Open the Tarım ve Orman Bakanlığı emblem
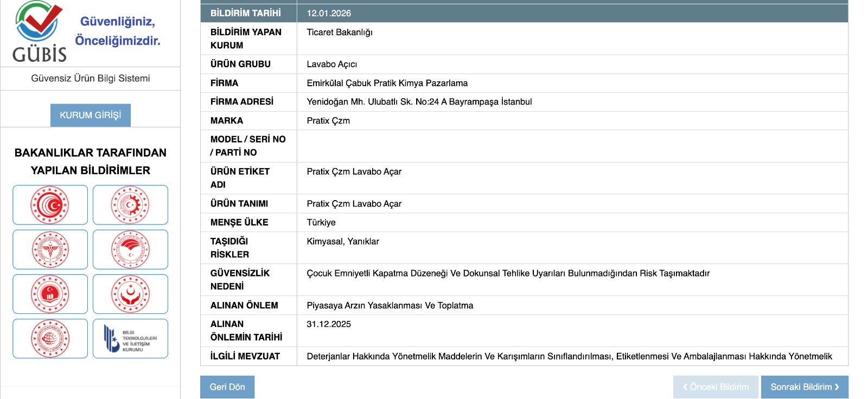The image size is (868, 399). click(x=130, y=249)
